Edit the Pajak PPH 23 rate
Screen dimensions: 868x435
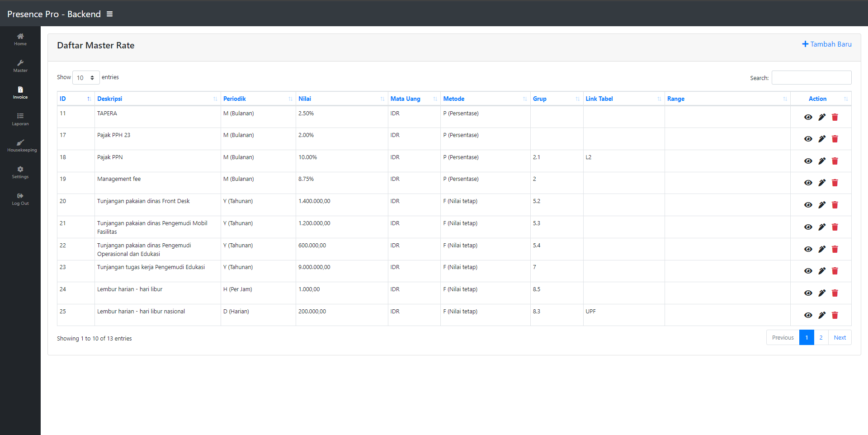822,139
